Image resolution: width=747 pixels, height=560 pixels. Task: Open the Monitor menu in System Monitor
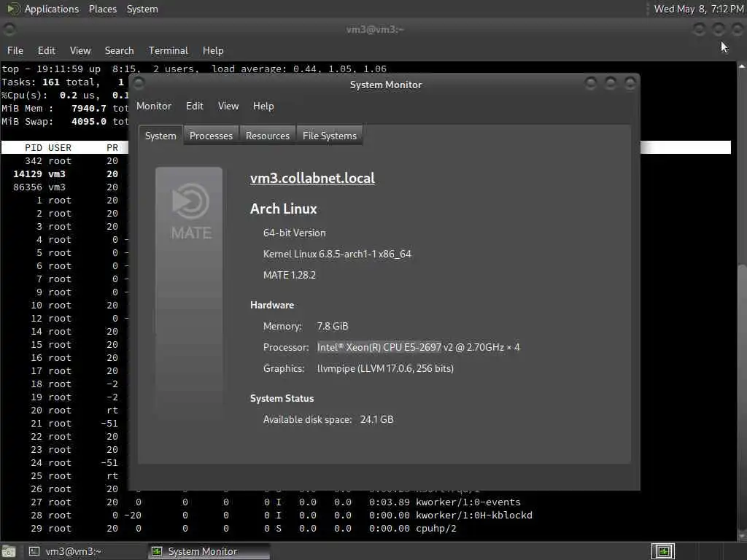(x=153, y=106)
